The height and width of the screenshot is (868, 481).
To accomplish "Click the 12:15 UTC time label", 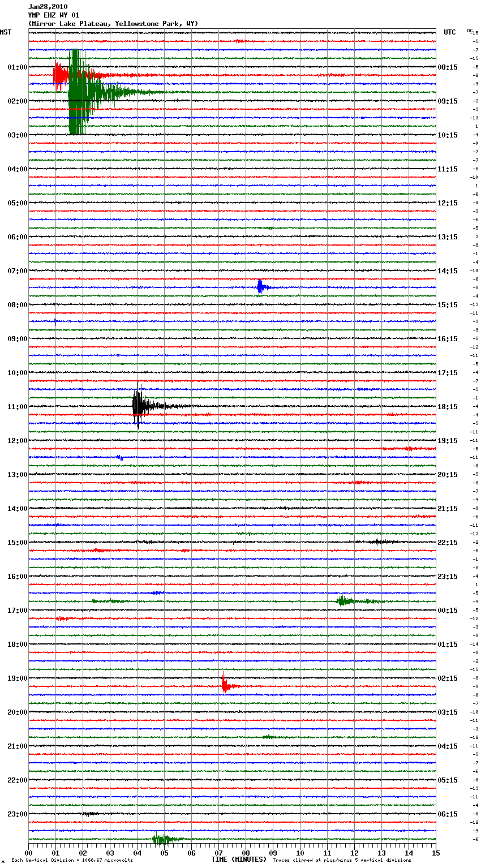I will (448, 203).
